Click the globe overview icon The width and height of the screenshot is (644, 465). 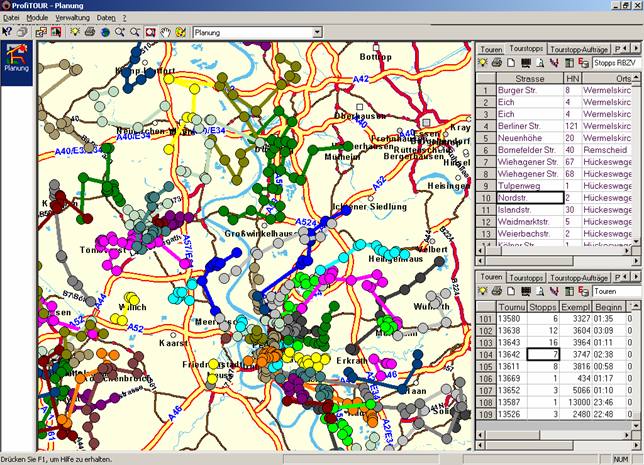coord(105,32)
